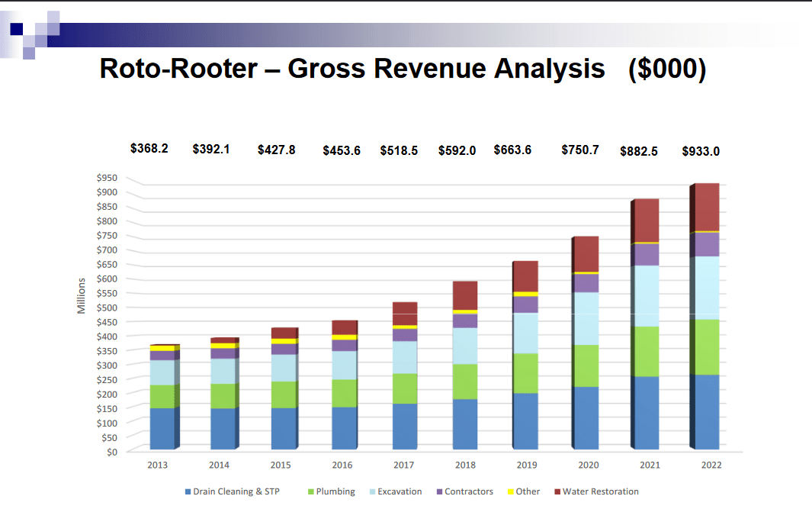Click the $368.2 value above 2013
Viewport: 812px width, 509px height.
click(x=149, y=147)
